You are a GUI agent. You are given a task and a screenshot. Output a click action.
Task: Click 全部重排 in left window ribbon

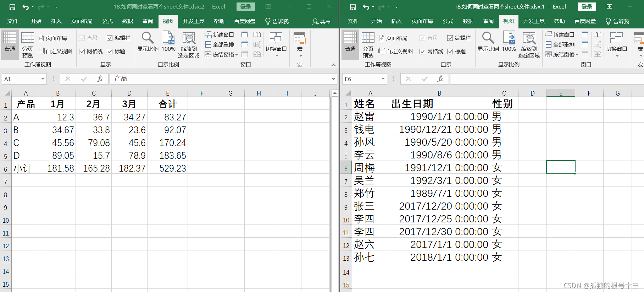tap(220, 44)
